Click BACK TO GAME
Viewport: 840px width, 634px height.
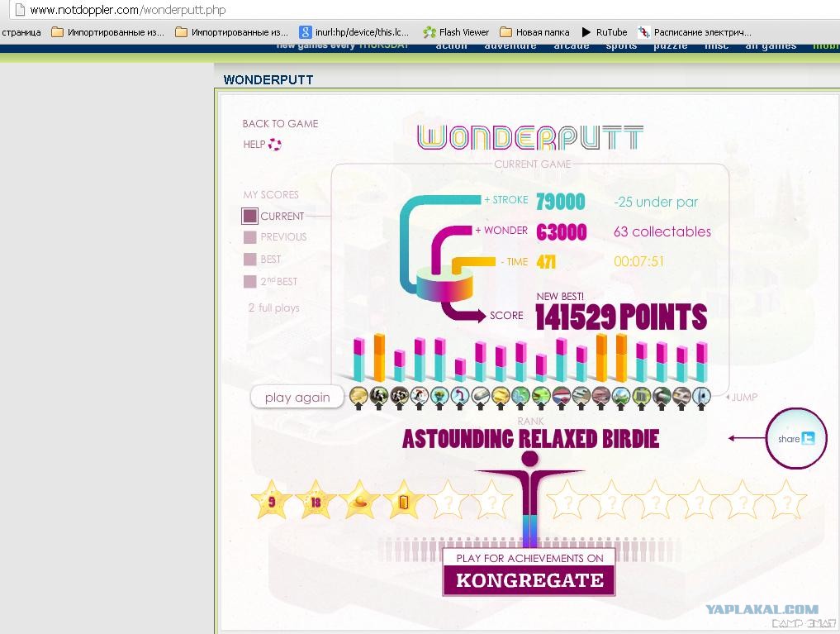click(280, 123)
